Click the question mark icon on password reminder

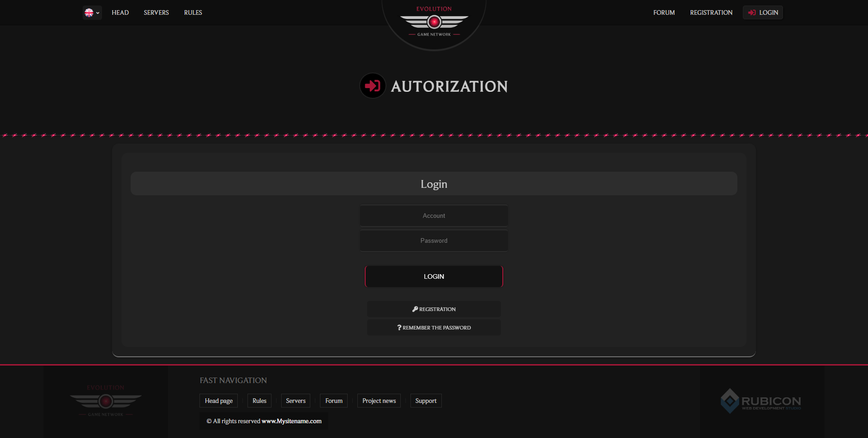coord(399,327)
